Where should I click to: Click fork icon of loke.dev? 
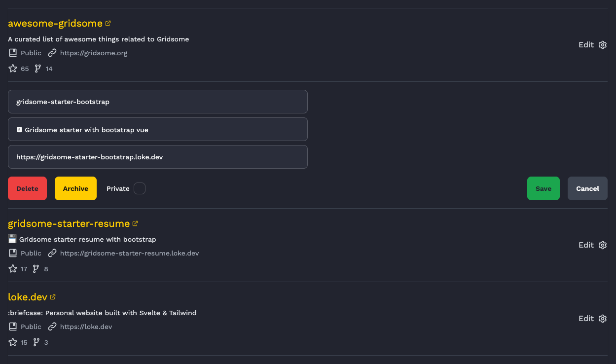click(x=36, y=342)
